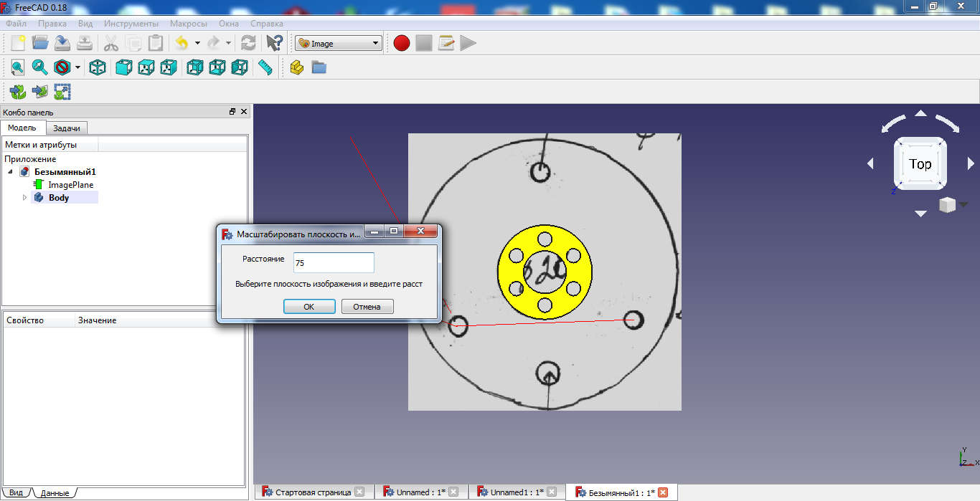Set the Right view cube icon
Image resolution: width=980 pixels, height=501 pixels.
169,67
